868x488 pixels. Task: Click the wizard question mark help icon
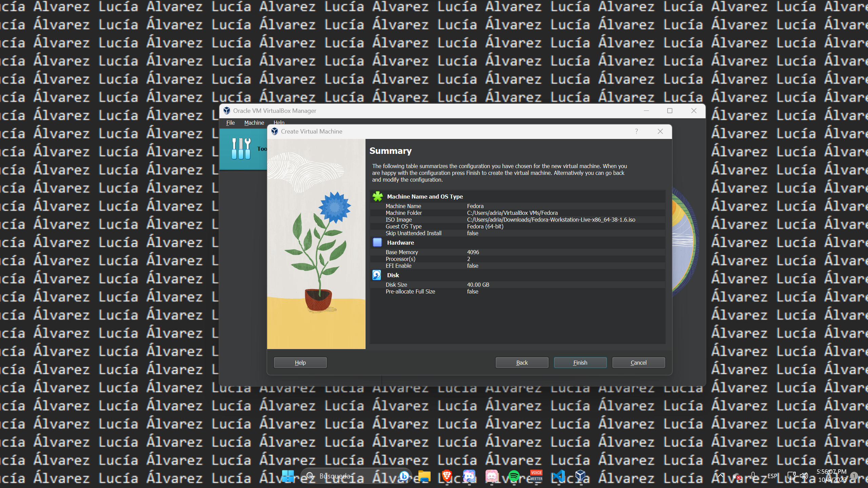(x=636, y=131)
